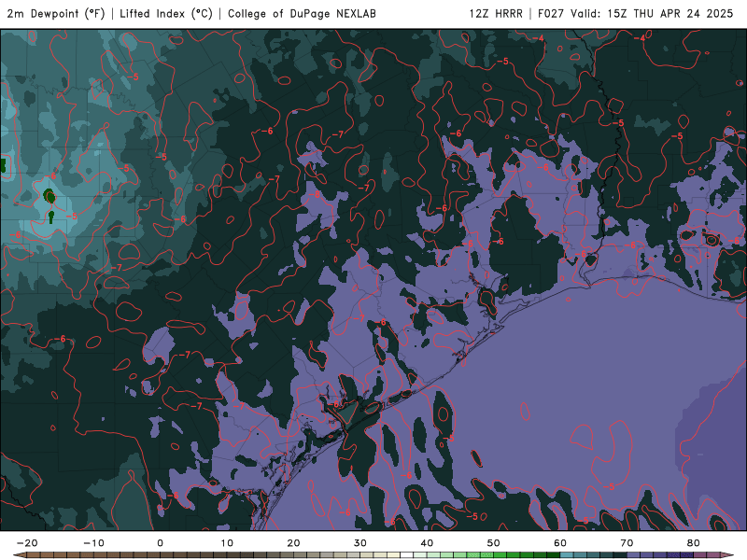Image resolution: width=747 pixels, height=560 pixels.
Task: Click the -10 label on the color scale
Action: [94, 543]
